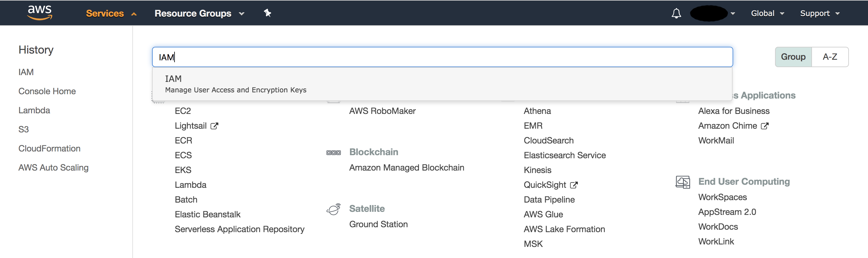Image resolution: width=868 pixels, height=258 pixels.
Task: Open Amazon Chime external link icon
Action: 765,126
